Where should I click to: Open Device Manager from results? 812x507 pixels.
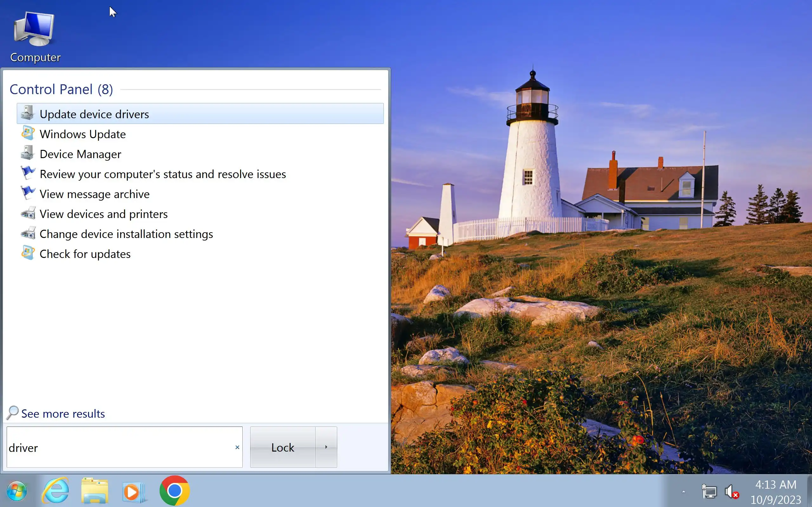tap(80, 154)
